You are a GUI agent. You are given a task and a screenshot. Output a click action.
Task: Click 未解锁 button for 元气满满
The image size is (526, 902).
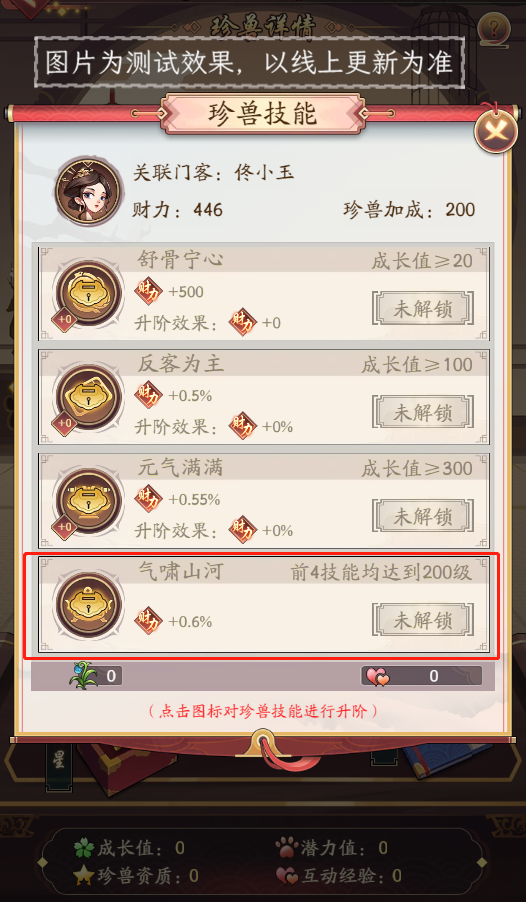click(423, 516)
